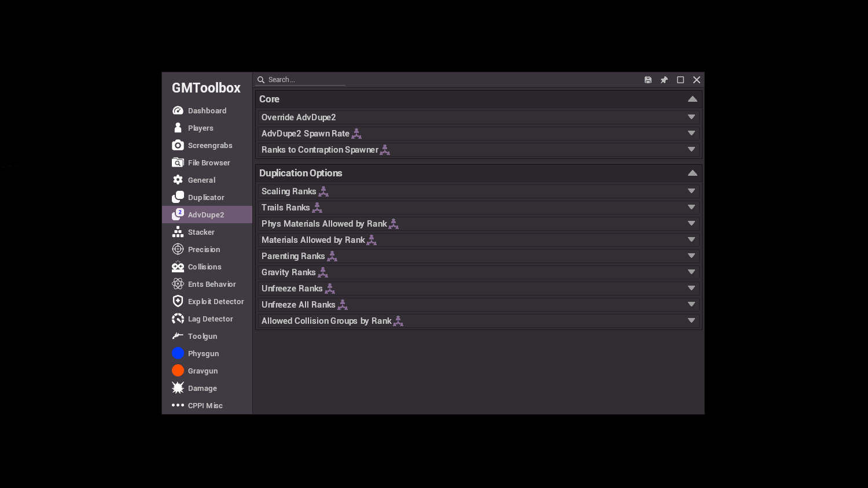The width and height of the screenshot is (868, 488).
Task: Open the CPPI Misc page
Action: coord(207,405)
